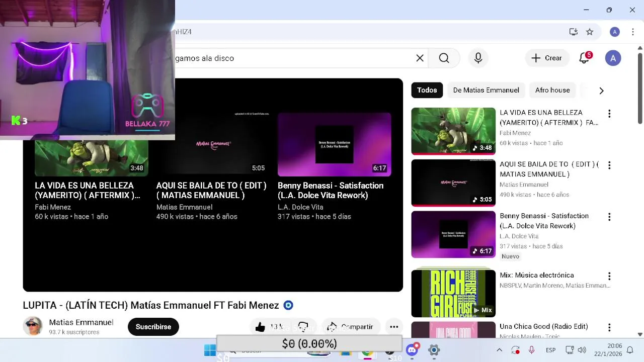Click Matias Emmanuel channel name below video
This screenshot has height=362, width=644.
pyautogui.click(x=81, y=322)
